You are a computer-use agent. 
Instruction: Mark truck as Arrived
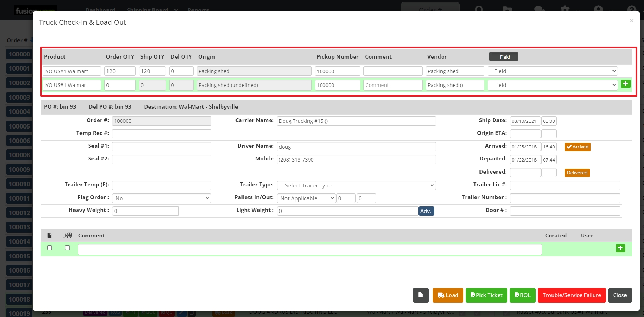(x=577, y=147)
